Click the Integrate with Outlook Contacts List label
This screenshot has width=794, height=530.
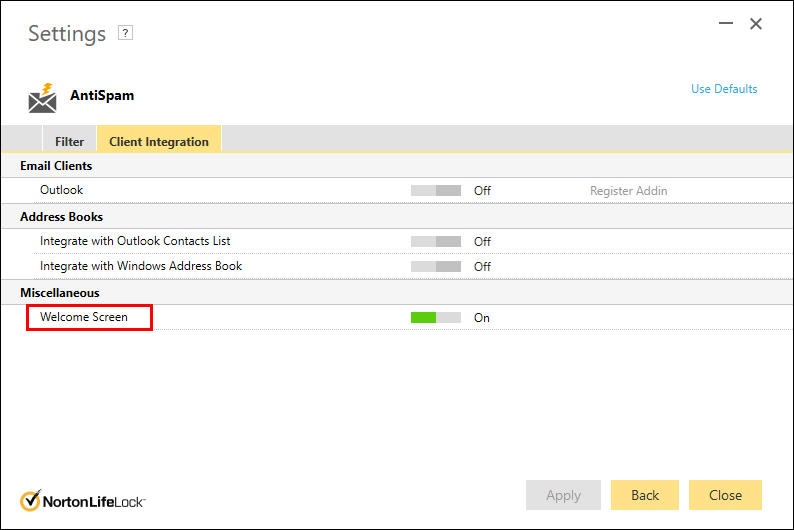click(x=135, y=241)
